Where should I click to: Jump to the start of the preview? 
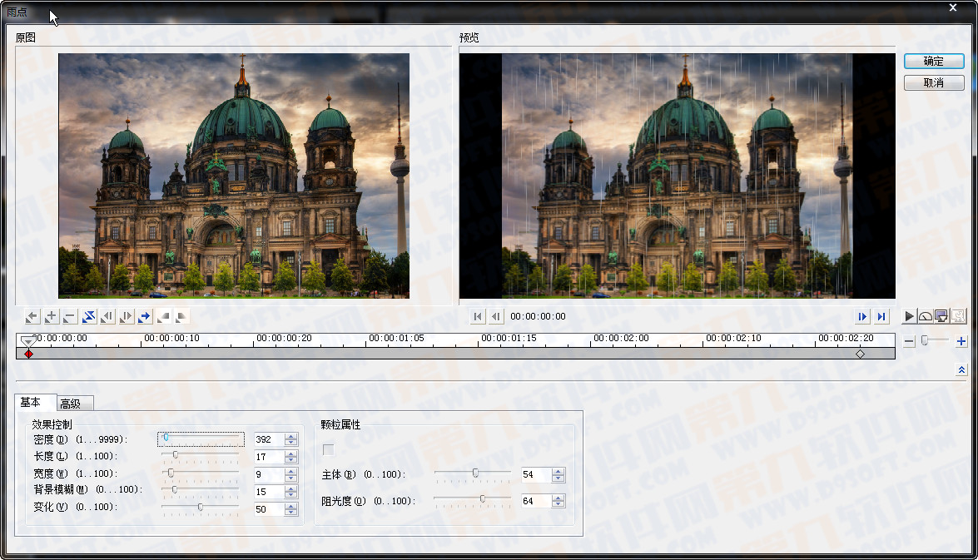click(x=478, y=317)
